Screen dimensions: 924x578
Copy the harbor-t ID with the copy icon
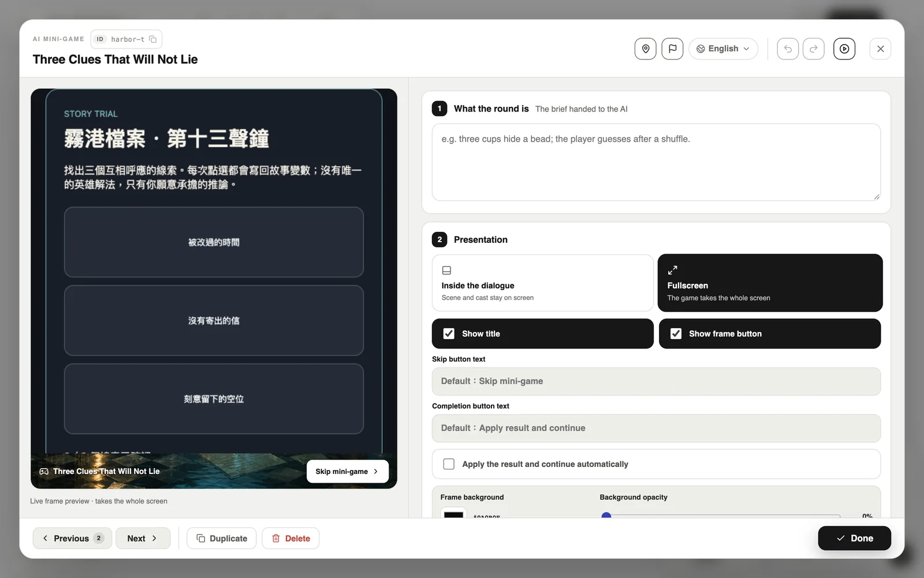[153, 39]
